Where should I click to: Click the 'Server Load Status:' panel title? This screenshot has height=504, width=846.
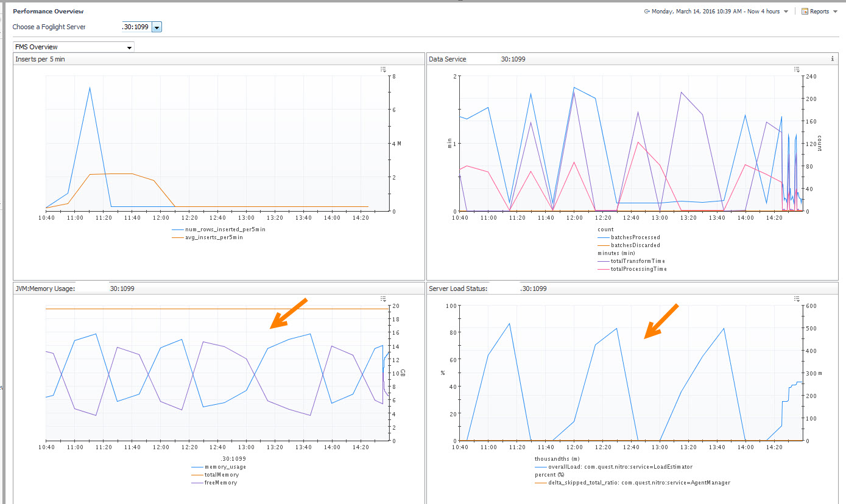pos(458,289)
